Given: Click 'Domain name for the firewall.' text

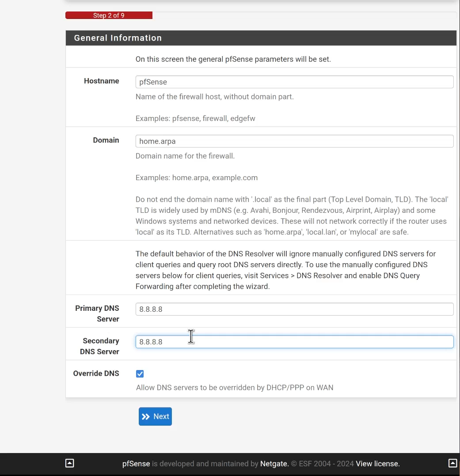Looking at the screenshot, I should click(185, 156).
